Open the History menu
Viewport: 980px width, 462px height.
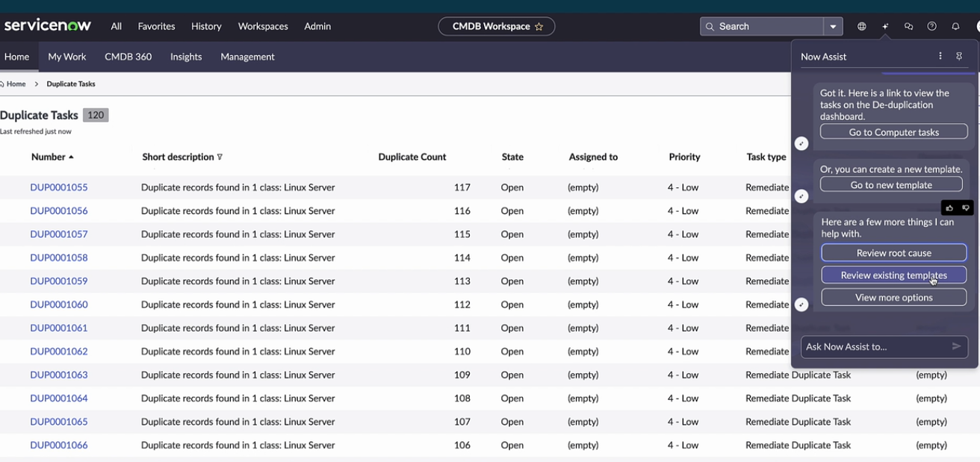click(206, 26)
